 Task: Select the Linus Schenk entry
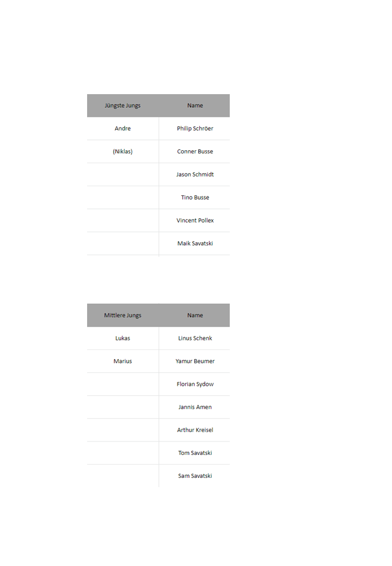tap(195, 338)
